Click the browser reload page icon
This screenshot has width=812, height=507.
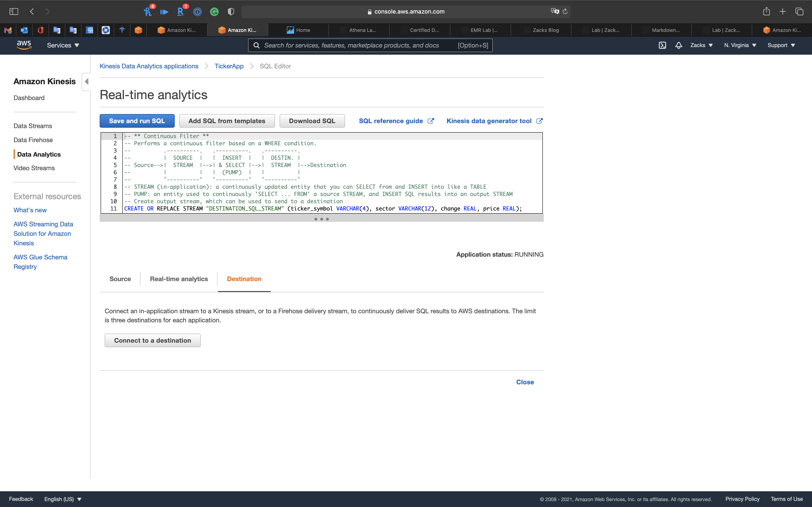click(x=565, y=11)
